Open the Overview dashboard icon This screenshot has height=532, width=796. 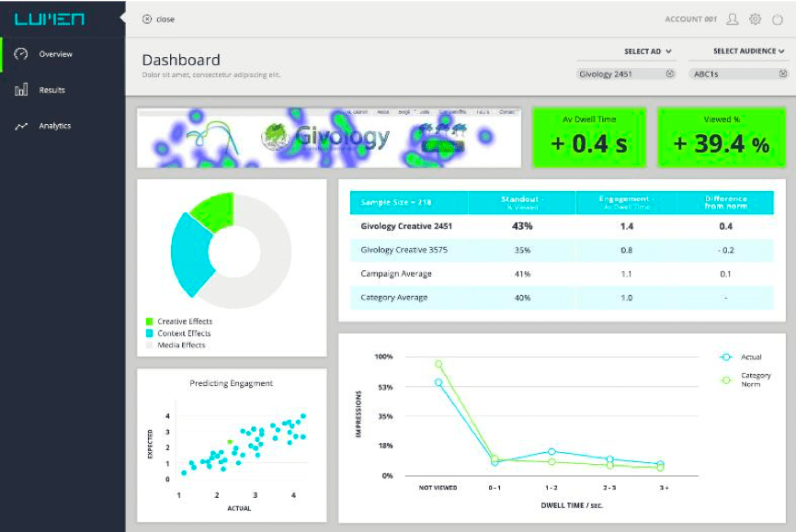[20, 54]
